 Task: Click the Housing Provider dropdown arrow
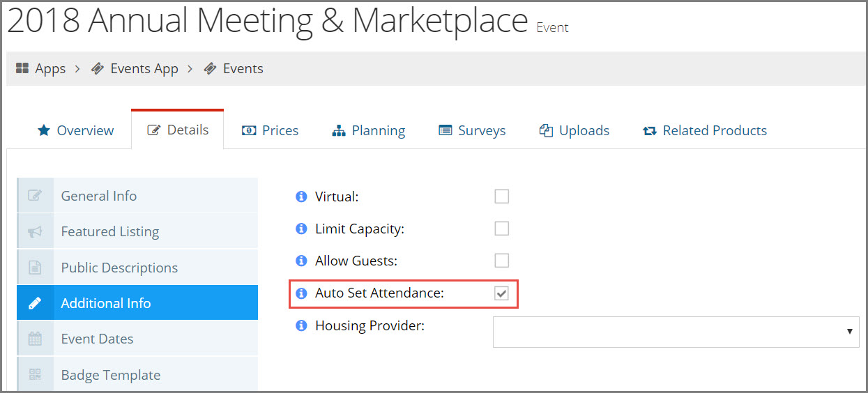849,332
